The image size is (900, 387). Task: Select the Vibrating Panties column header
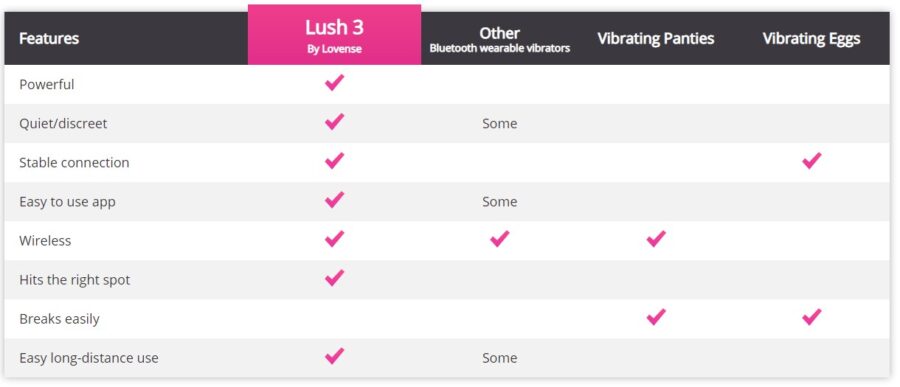pyautogui.click(x=655, y=38)
